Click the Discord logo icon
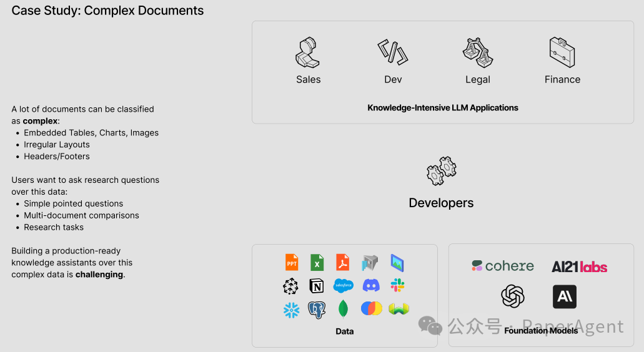This screenshot has height=352, width=644. point(371,286)
